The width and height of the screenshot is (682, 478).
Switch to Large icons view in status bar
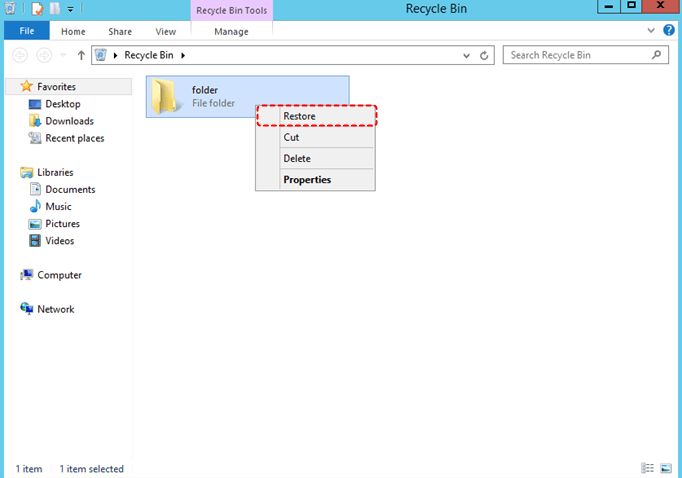point(666,468)
